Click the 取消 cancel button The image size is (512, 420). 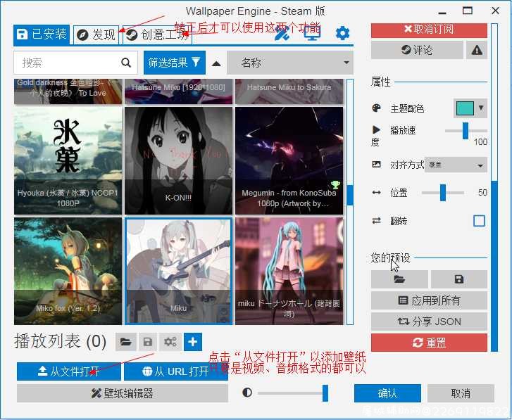[461, 393]
